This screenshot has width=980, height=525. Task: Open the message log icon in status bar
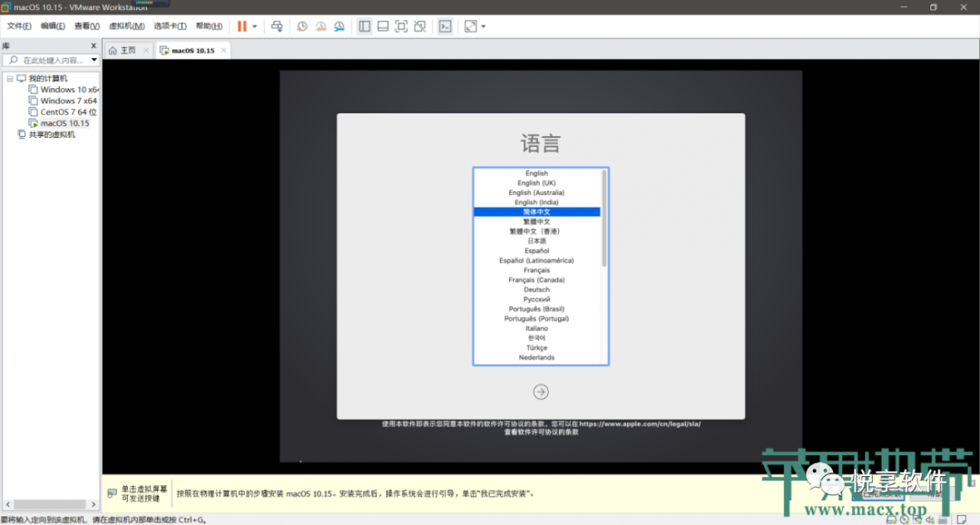[962, 520]
